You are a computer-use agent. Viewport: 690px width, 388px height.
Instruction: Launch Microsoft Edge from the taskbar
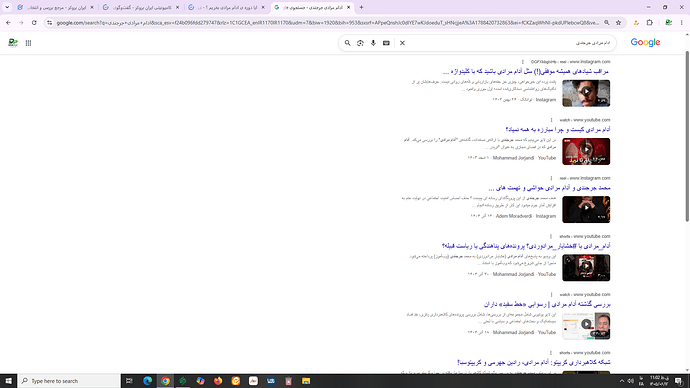coord(147,381)
